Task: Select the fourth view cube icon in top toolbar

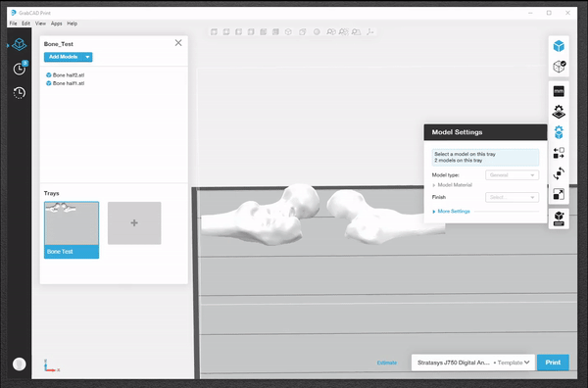Action: (251, 32)
